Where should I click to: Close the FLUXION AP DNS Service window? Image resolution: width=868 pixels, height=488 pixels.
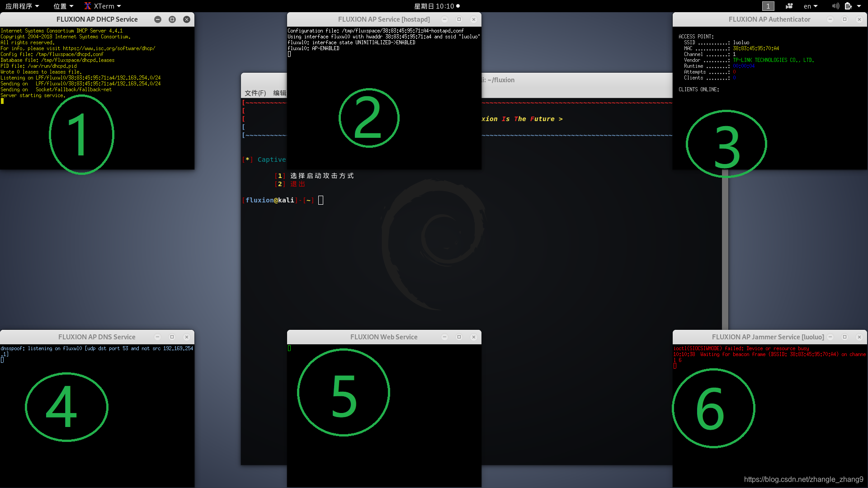click(x=187, y=337)
